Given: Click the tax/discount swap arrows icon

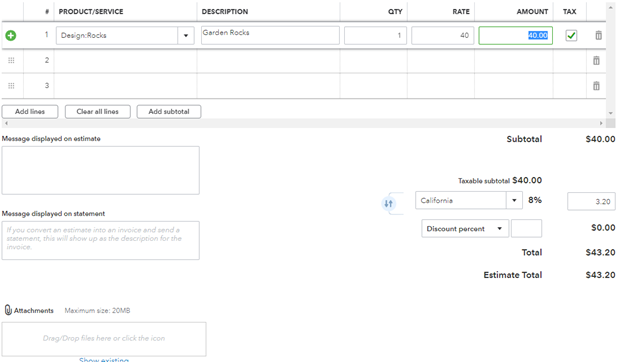Looking at the screenshot, I should pos(388,204).
